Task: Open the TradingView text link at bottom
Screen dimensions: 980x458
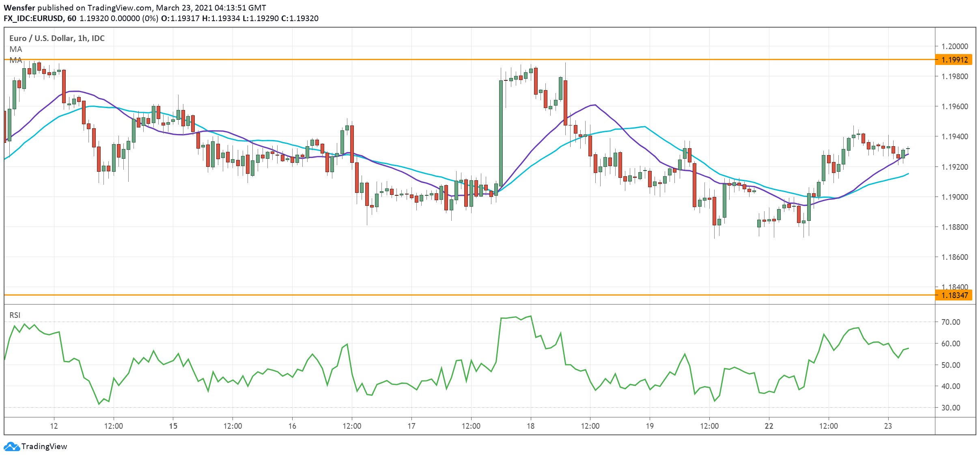Action: 44,446
